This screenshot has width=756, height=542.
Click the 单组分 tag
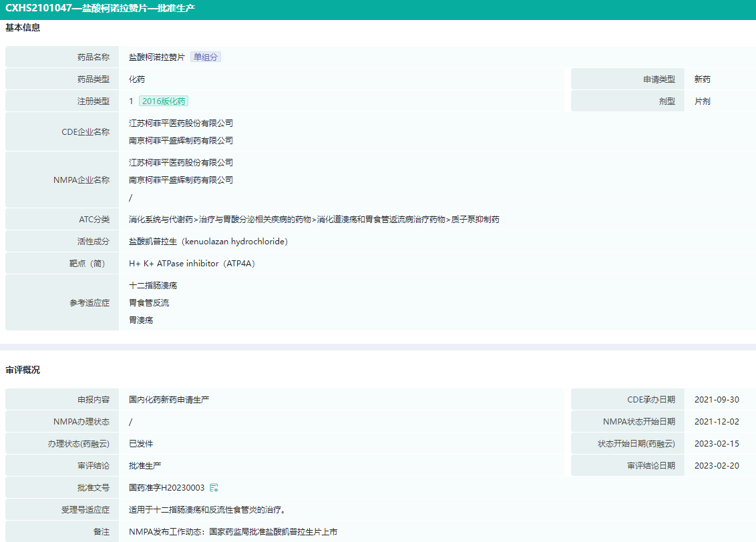(205, 57)
